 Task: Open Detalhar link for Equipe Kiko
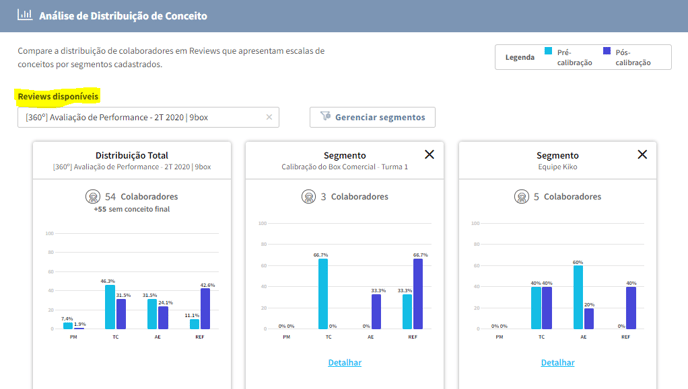pos(558,363)
